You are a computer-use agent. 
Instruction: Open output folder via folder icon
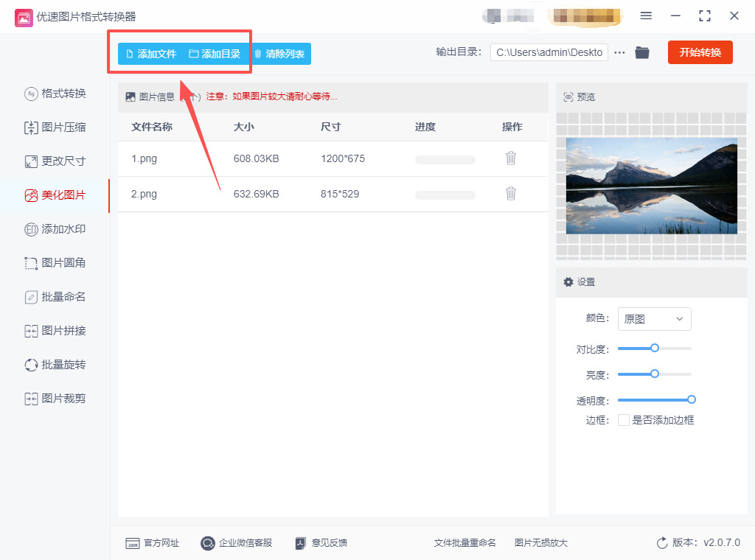click(642, 53)
